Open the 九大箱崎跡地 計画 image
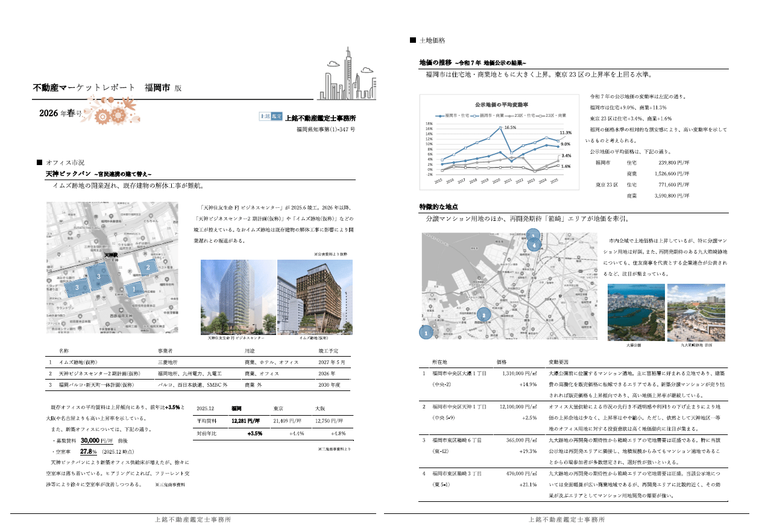Image resolution: width=762 pixels, height=532 pixels. tap(696, 313)
